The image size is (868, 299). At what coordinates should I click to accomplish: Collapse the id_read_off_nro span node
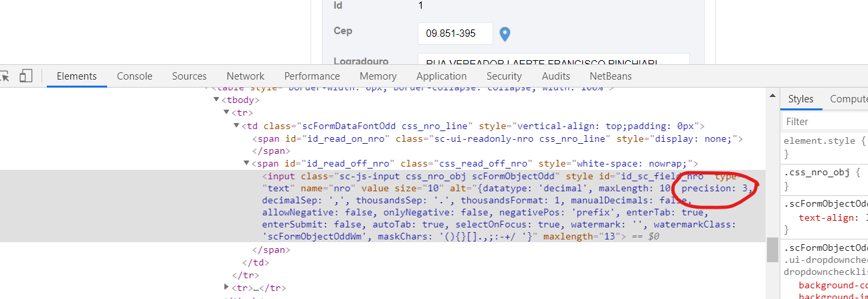(246, 163)
